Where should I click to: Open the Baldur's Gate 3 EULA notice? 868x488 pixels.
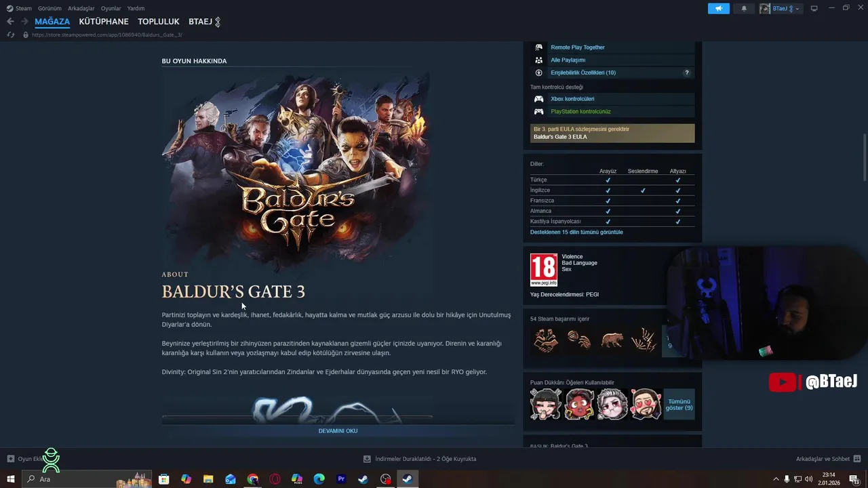click(x=612, y=133)
